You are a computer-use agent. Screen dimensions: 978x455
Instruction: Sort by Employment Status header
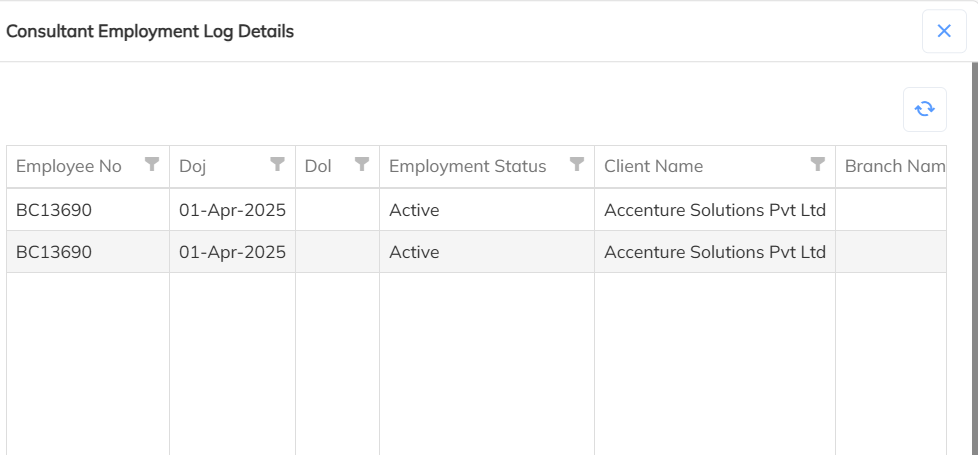(467, 166)
